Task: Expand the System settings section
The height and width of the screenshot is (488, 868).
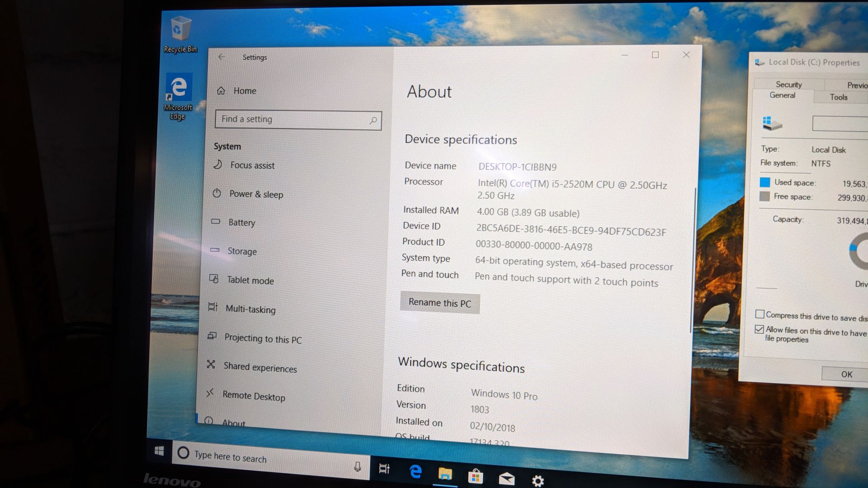Action: click(x=228, y=145)
